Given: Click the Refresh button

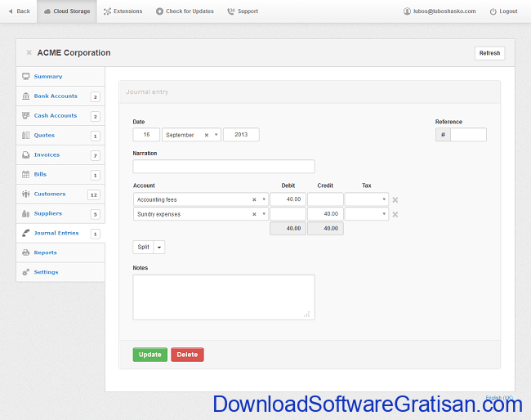Looking at the screenshot, I should (x=489, y=53).
